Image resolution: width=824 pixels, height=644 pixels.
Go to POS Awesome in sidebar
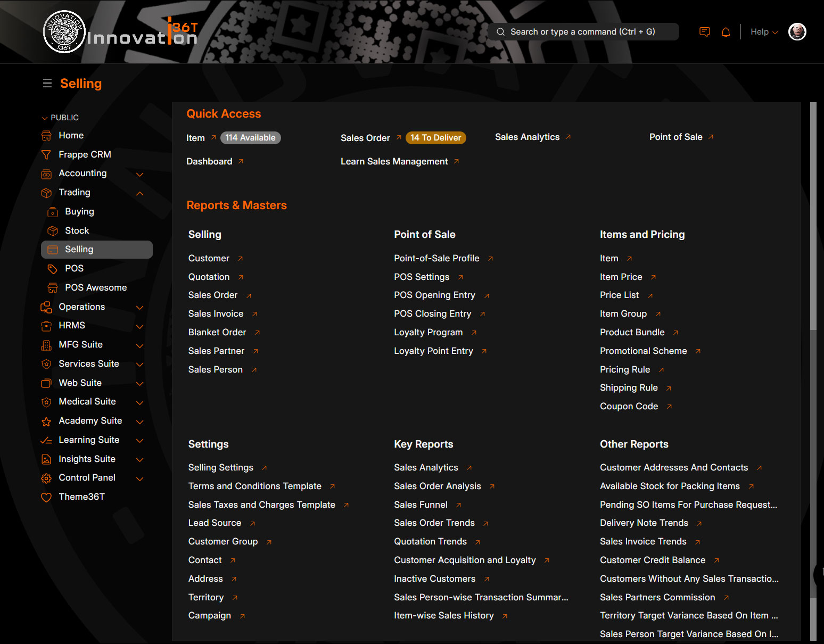click(96, 287)
